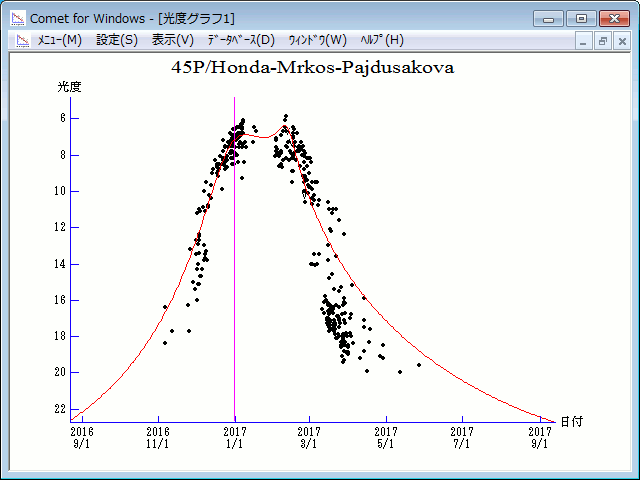Restore the inner graph child window
Image resolution: width=640 pixels, height=480 pixels.
coord(603,41)
